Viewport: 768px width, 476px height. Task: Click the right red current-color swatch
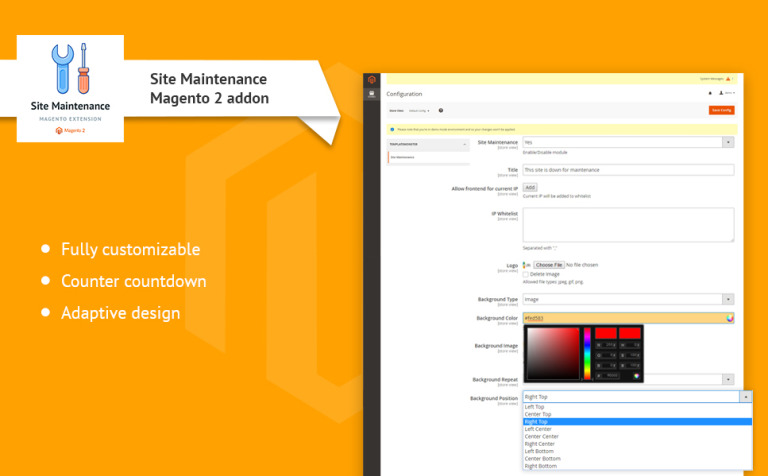[630, 333]
